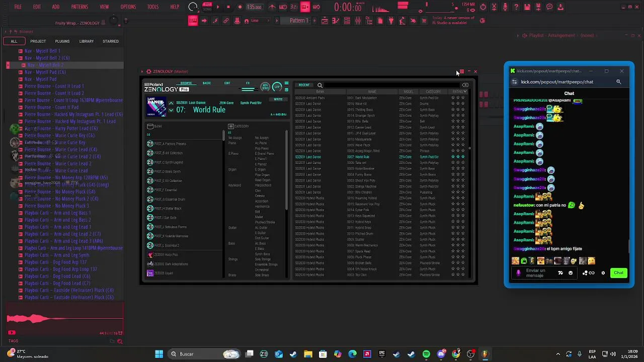Viewport: 644px width, 362px height.
Task: Click the LEV level knob in ZENOLOGY
Action: [x=277, y=87]
